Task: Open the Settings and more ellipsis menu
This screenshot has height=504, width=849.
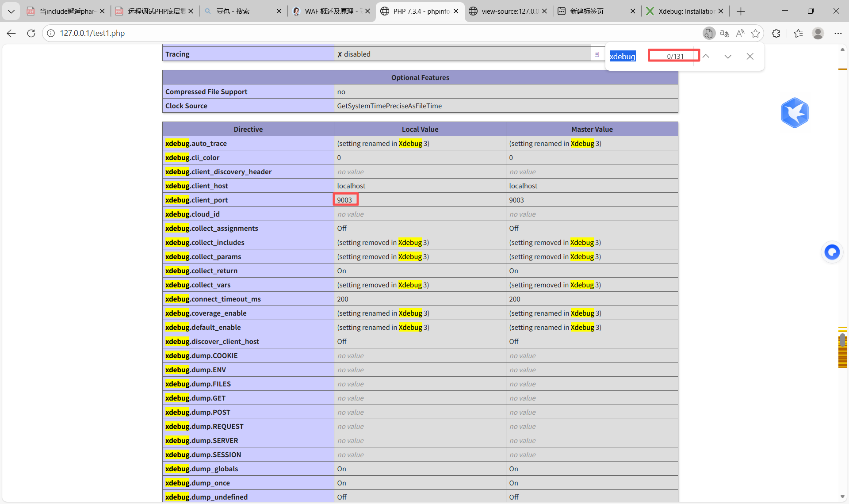Action: pyautogui.click(x=838, y=33)
